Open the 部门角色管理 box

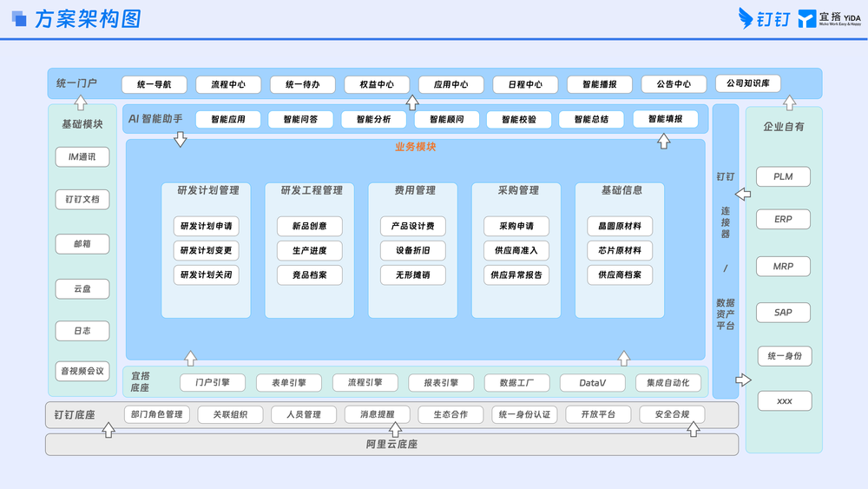156,414
